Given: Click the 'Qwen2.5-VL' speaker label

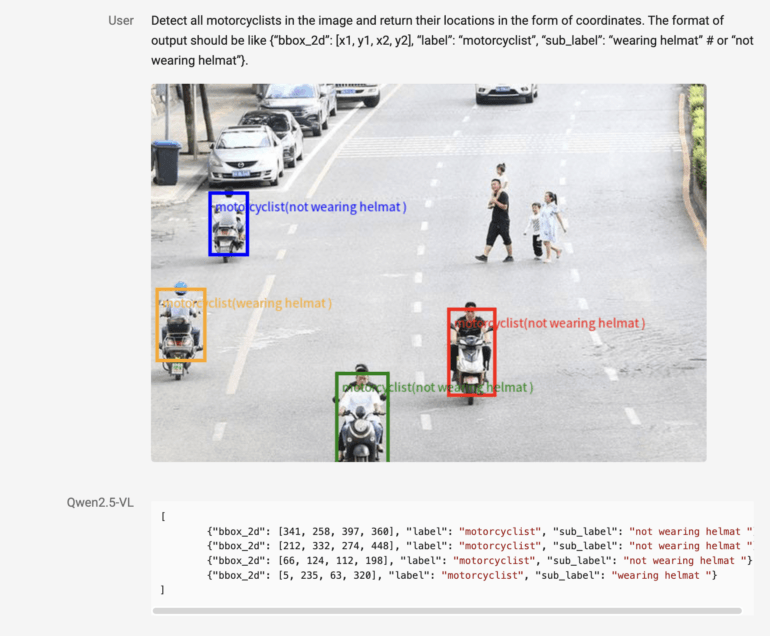Looking at the screenshot, I should (x=100, y=502).
